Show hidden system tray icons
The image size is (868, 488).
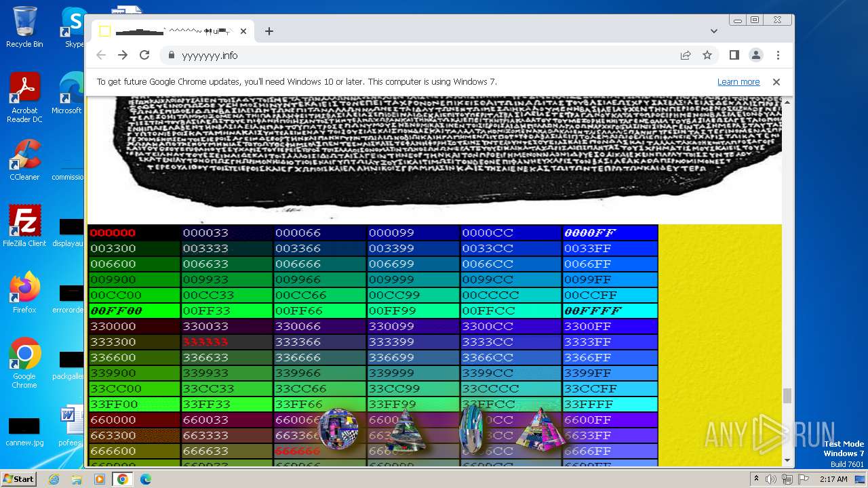click(x=756, y=479)
